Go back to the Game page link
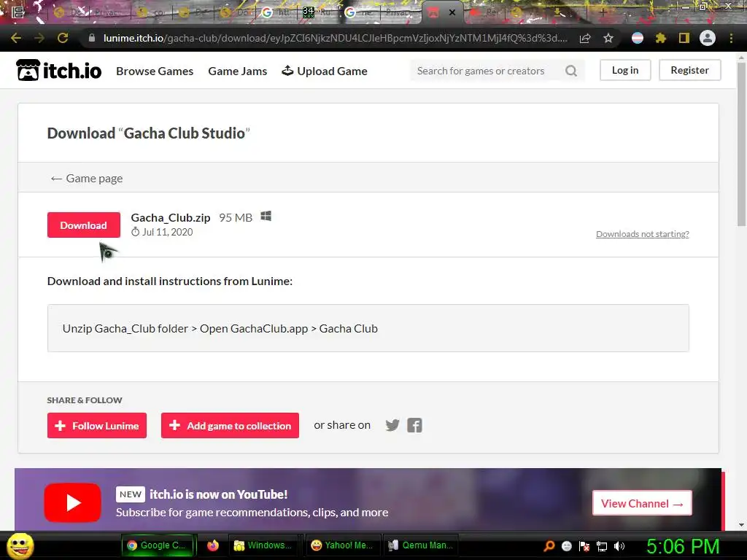Viewport: 747px width, 560px height. (x=87, y=179)
